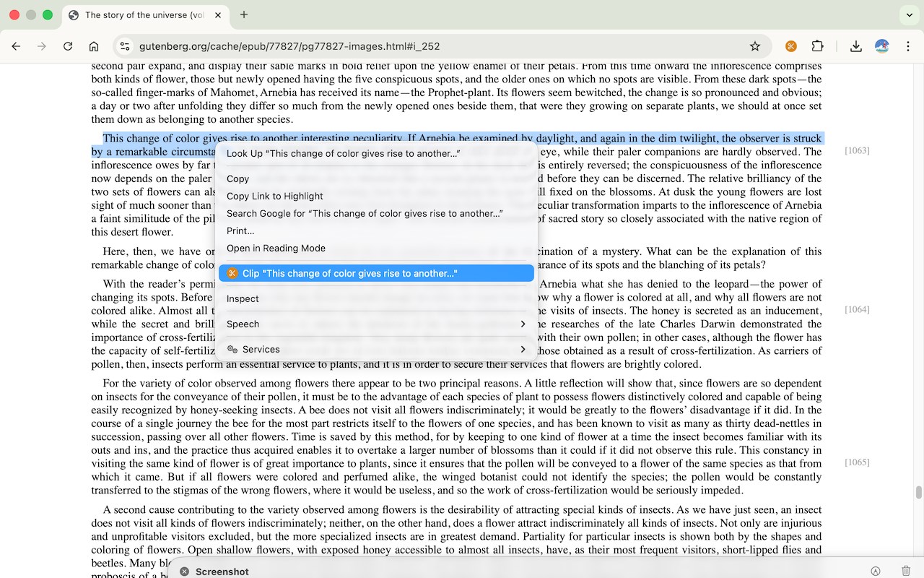Viewport: 924px width, 578px height.
Task: Expand the Speech submenu
Action: (x=376, y=324)
